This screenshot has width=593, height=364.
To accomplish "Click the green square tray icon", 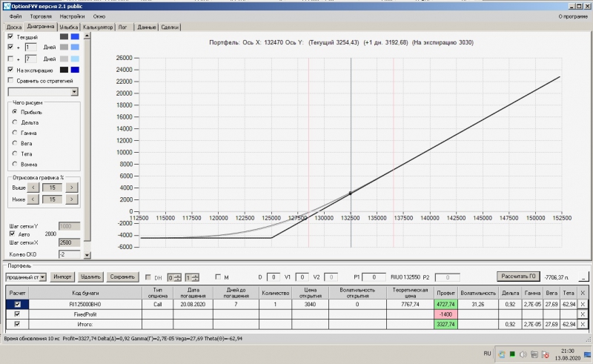I will 512,354.
